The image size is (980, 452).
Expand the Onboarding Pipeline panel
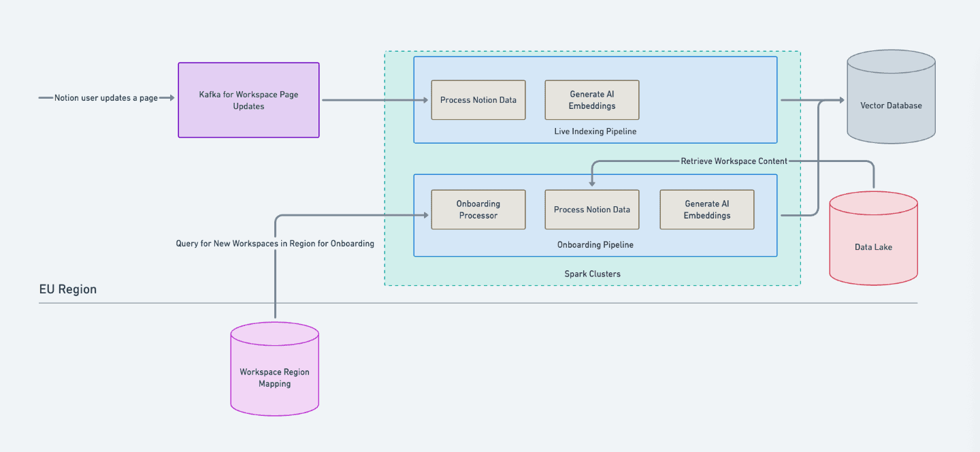point(594,244)
